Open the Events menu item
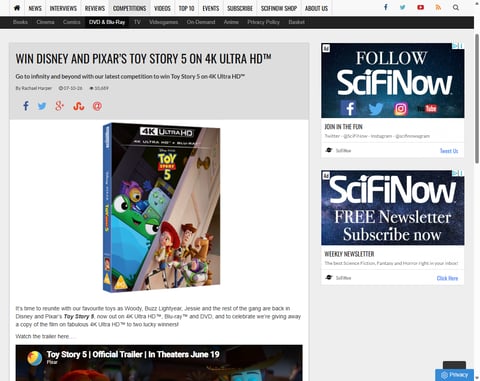The width and height of the screenshot is (480, 381). click(x=211, y=8)
